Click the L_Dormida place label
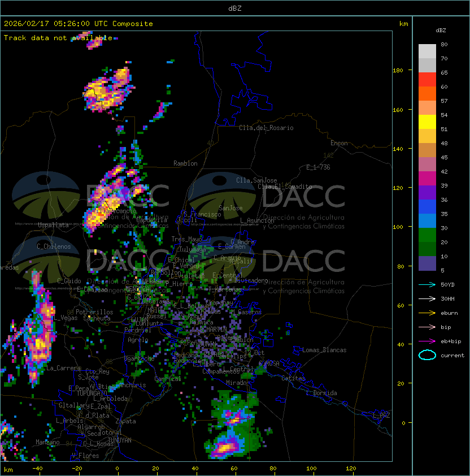470x476 pixels. (321, 393)
